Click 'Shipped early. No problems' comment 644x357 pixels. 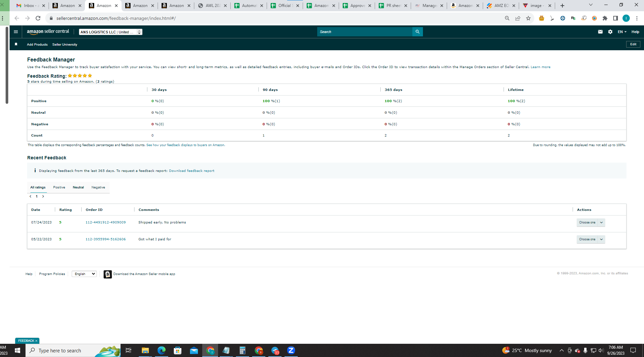pyautogui.click(x=162, y=222)
